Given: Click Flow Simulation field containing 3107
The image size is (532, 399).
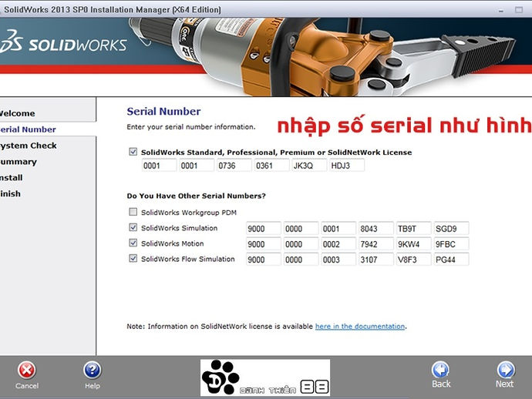Looking at the screenshot, I should tap(376, 260).
